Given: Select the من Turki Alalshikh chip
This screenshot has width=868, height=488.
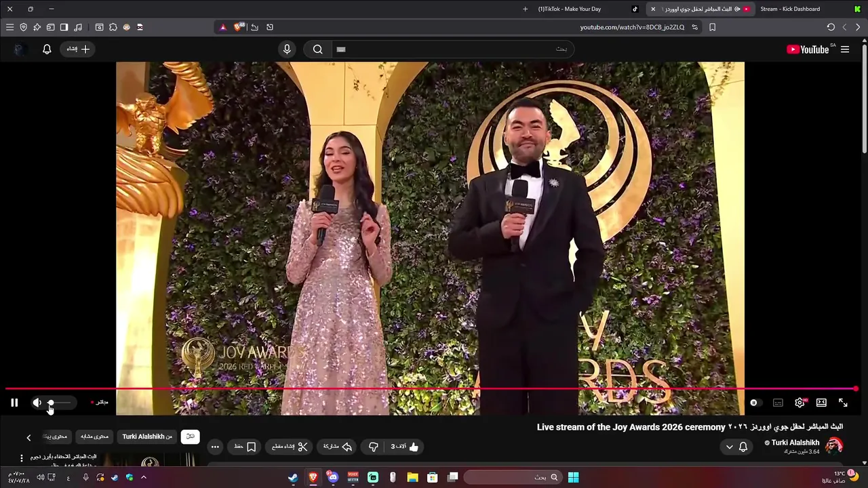Looking at the screenshot, I should click(x=147, y=436).
